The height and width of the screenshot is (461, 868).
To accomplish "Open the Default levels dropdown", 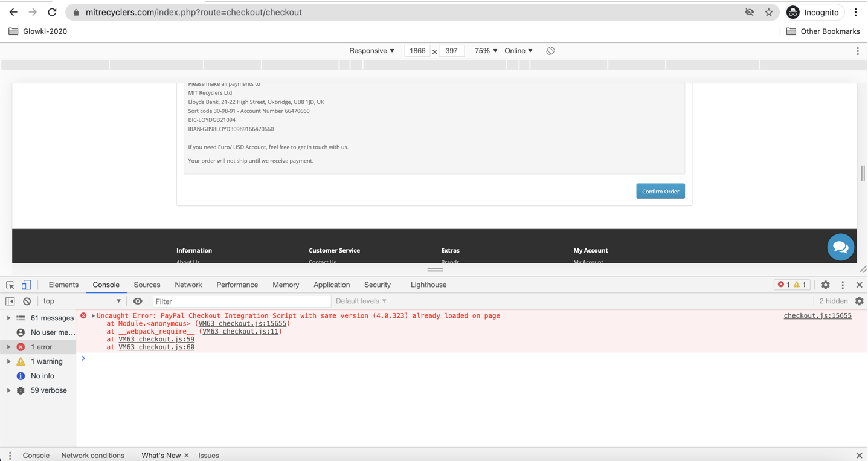I will 361,301.
